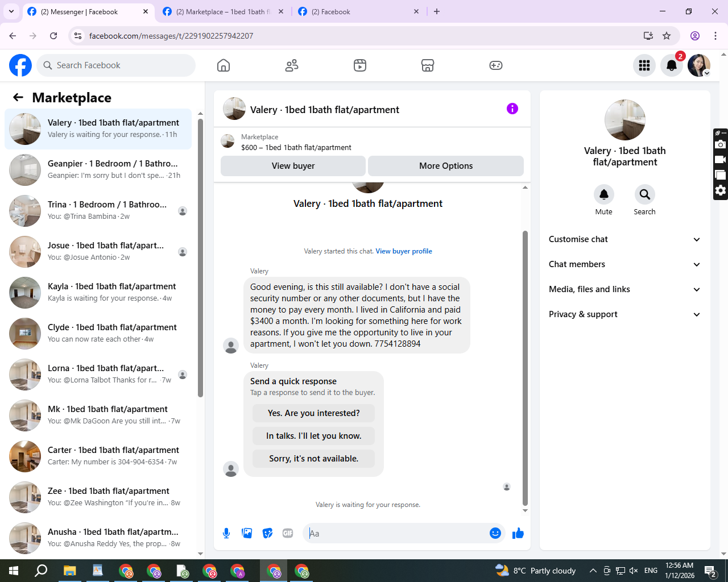This screenshot has width=728, height=582.
Task: Click the conversation list scrollbar
Action: [x=200, y=258]
